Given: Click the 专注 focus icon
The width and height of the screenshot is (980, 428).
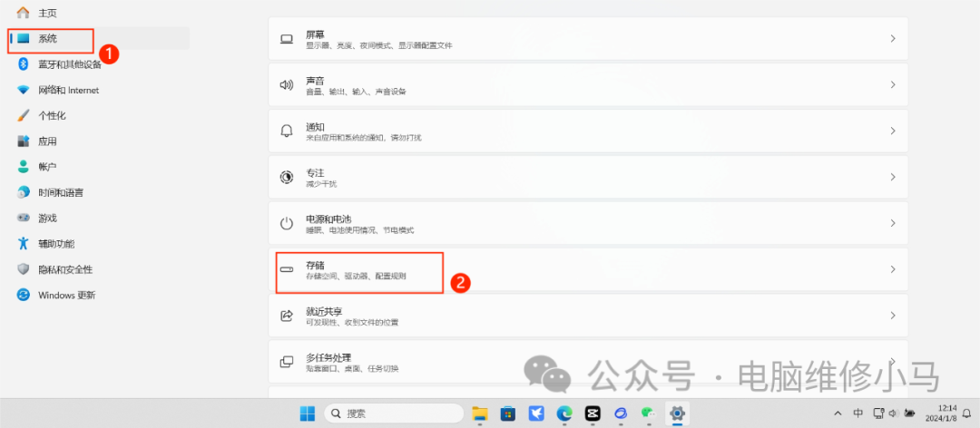Looking at the screenshot, I should tap(286, 177).
